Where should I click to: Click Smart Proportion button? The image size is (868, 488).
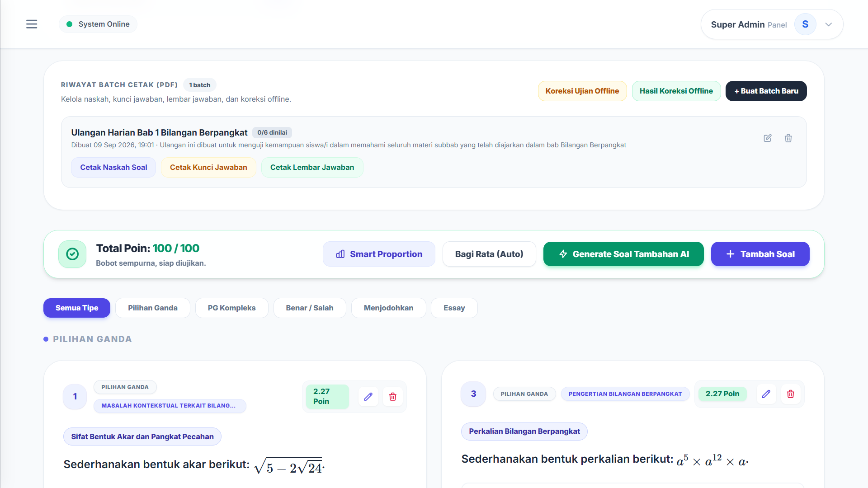tap(379, 254)
